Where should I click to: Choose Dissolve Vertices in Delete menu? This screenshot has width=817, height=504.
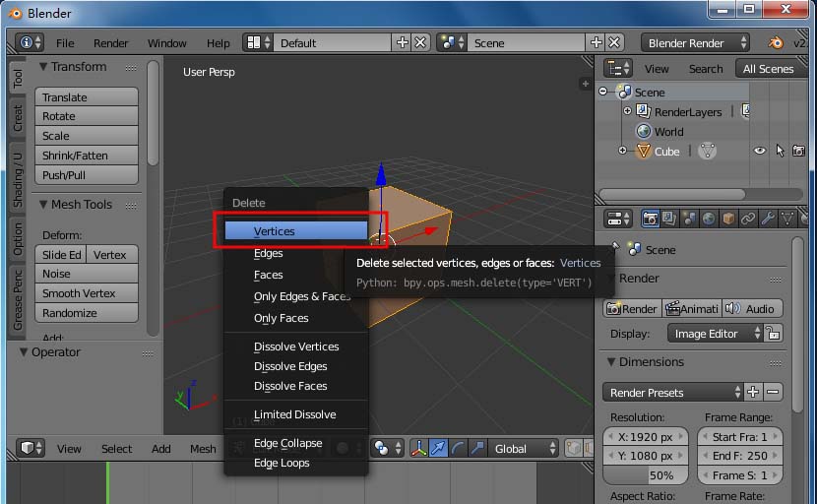click(x=296, y=346)
